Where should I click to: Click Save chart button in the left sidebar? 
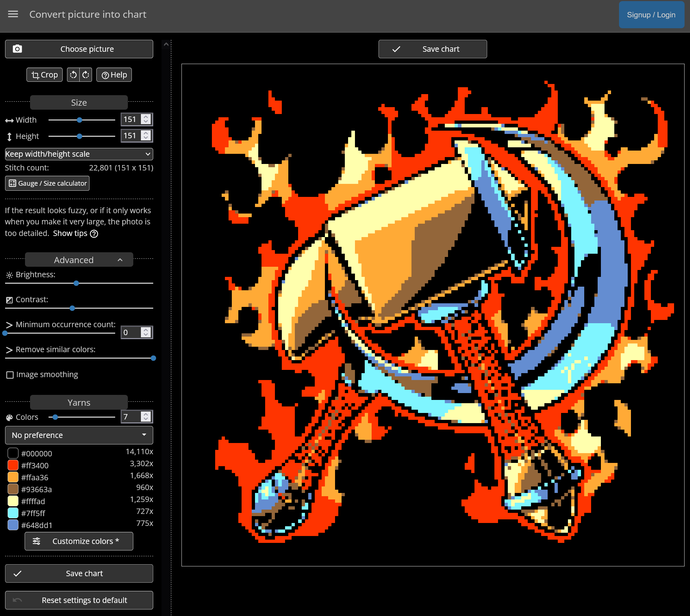[79, 573]
